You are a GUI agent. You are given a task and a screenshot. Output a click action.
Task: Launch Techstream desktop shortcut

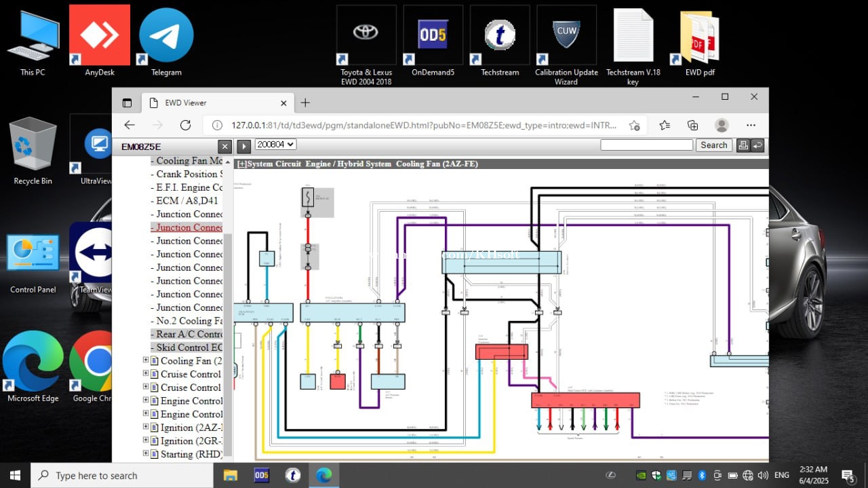click(x=500, y=41)
